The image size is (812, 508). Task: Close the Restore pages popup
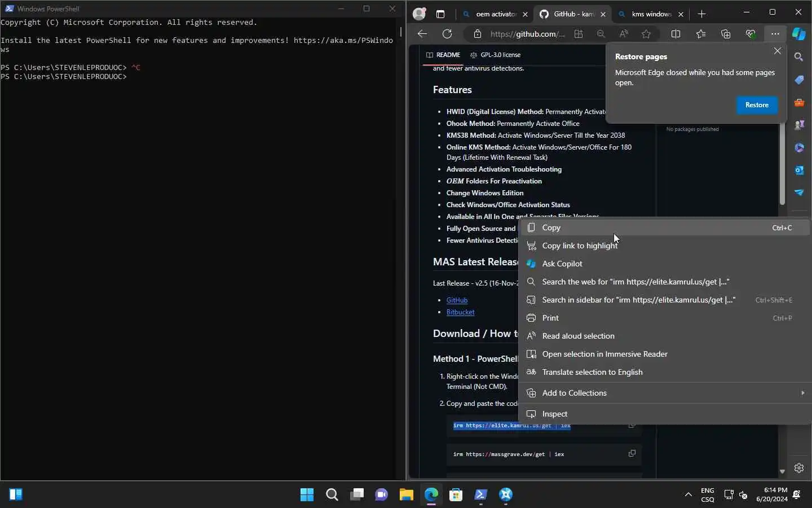[778, 51]
